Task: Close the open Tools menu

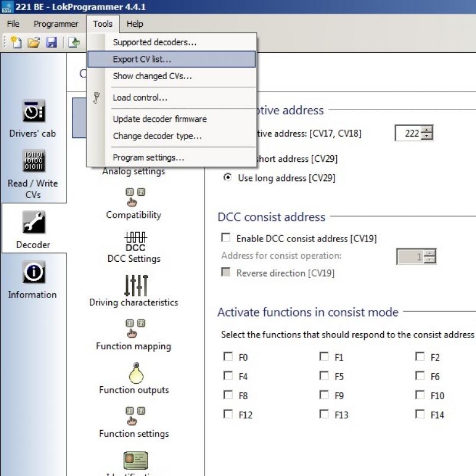Action: [102, 24]
